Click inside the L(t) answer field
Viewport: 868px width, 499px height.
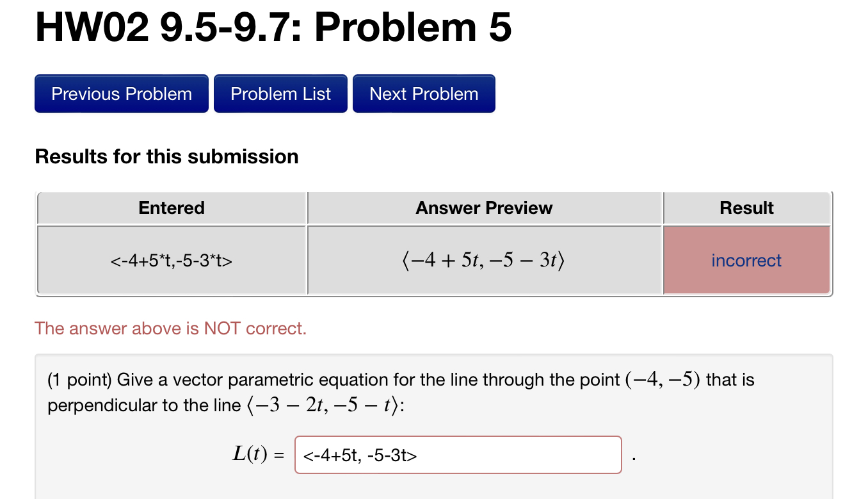point(457,455)
